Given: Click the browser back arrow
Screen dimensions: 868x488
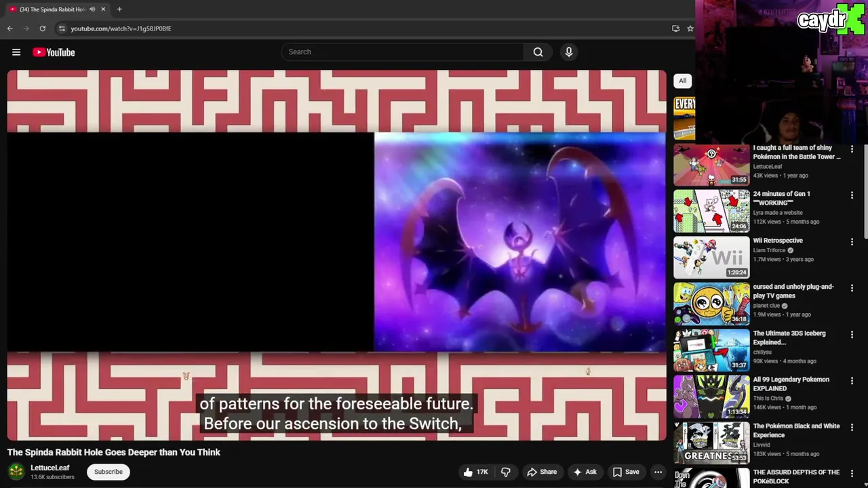Looking at the screenshot, I should click(10, 28).
